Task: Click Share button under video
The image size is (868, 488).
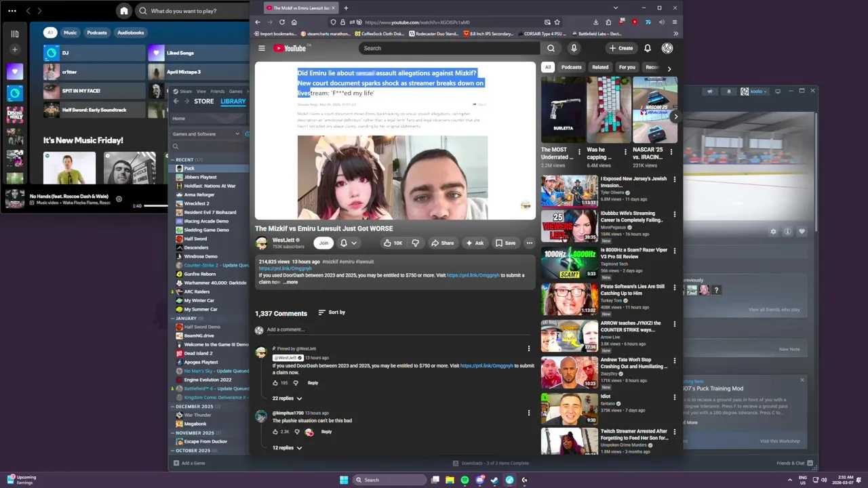Action: 443,243
